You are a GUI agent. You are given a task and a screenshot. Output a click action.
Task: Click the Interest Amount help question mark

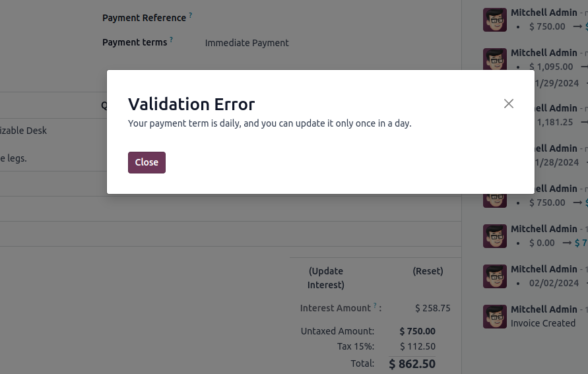click(375, 305)
